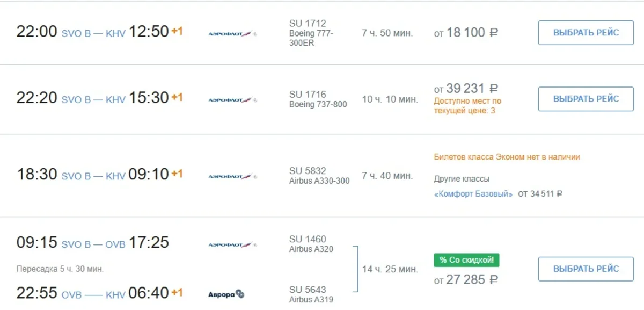This screenshot has width=644, height=310.
Task: Click the green Со скидкой! badge
Action: tap(467, 261)
